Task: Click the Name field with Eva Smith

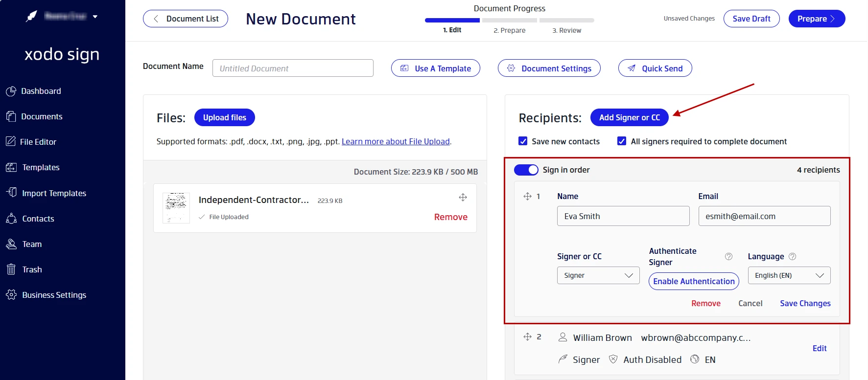Action: tap(623, 216)
